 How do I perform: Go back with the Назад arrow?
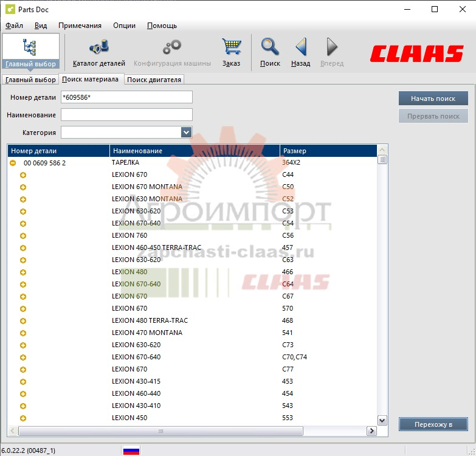click(x=301, y=47)
